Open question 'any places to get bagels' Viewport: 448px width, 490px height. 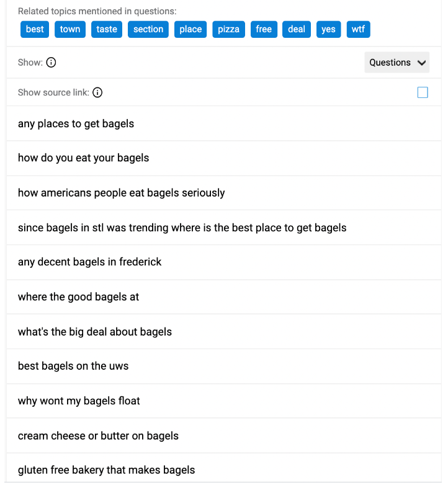pyautogui.click(x=76, y=123)
